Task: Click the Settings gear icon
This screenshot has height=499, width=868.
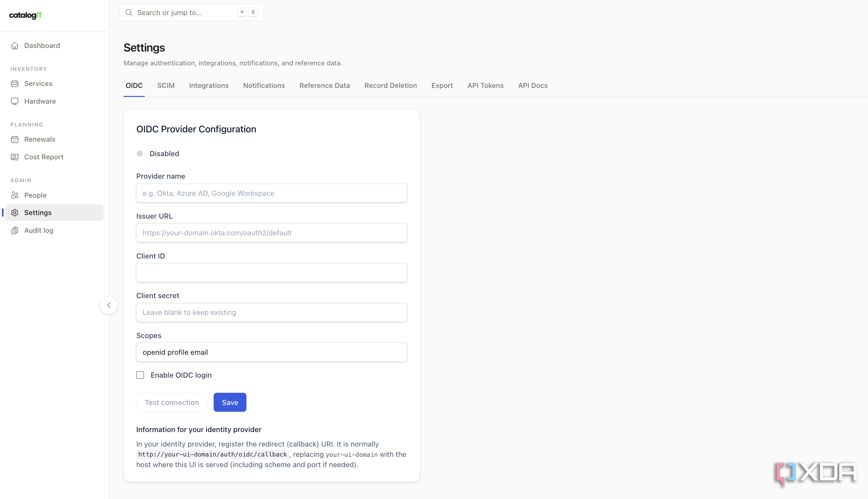Action: click(x=15, y=213)
